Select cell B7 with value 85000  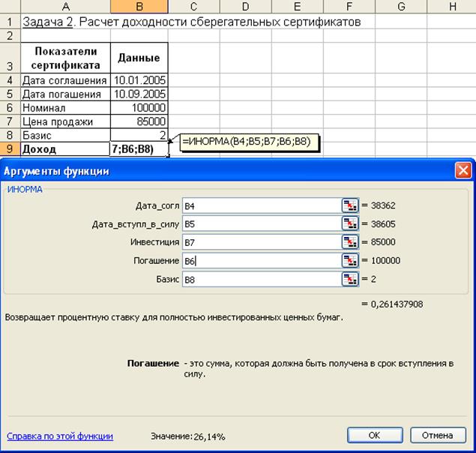pos(139,121)
